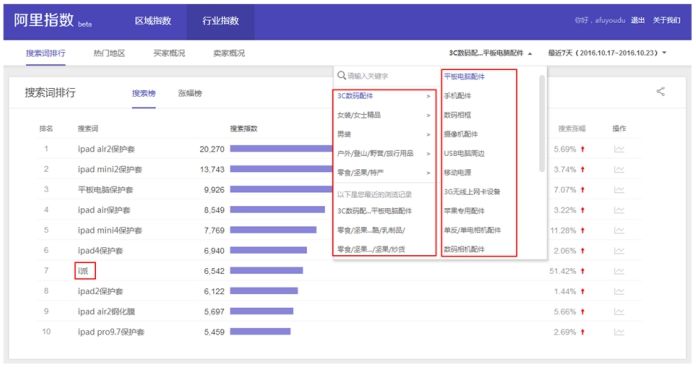Open the 最近7天 date range dropdown
The image size is (696, 367).
[607, 53]
